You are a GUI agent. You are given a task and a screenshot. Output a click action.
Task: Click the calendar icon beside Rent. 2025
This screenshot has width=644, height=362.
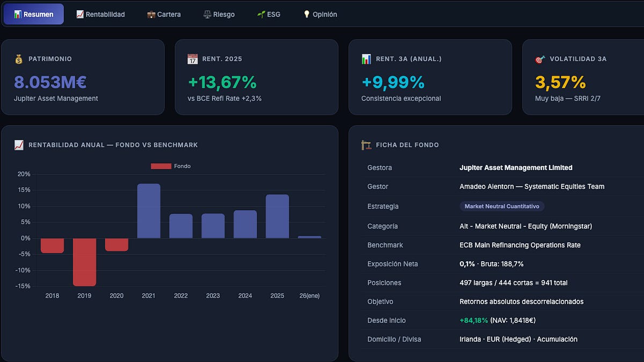(193, 59)
